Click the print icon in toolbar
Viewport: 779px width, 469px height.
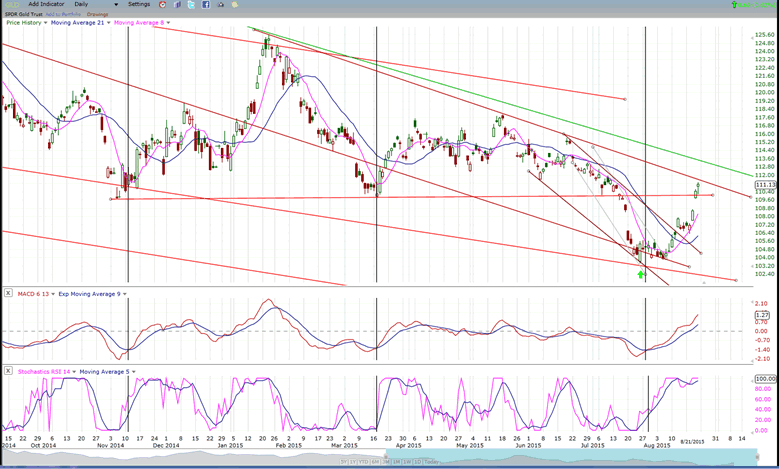pyautogui.click(x=221, y=5)
